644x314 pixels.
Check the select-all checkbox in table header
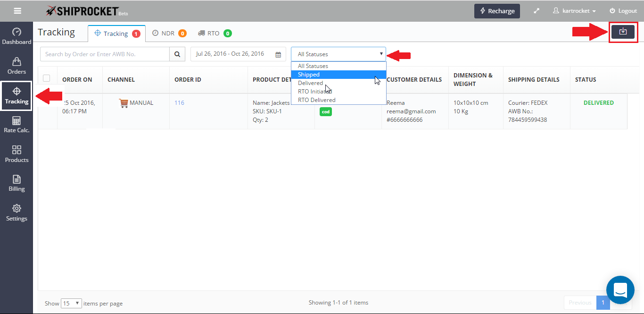(47, 78)
